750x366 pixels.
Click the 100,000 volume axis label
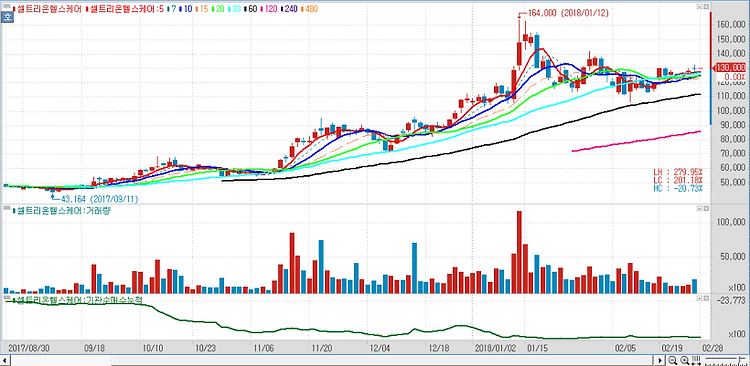click(x=732, y=222)
